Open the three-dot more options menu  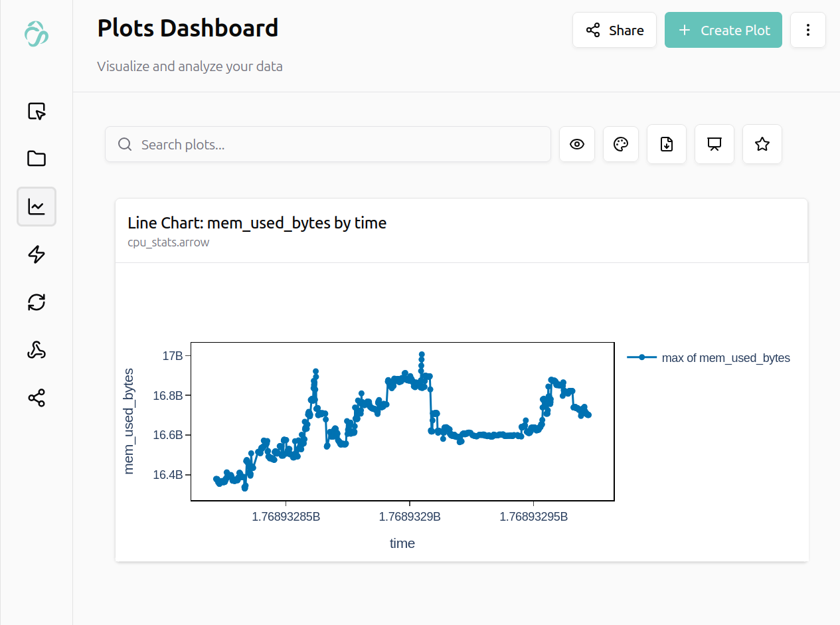click(x=807, y=30)
